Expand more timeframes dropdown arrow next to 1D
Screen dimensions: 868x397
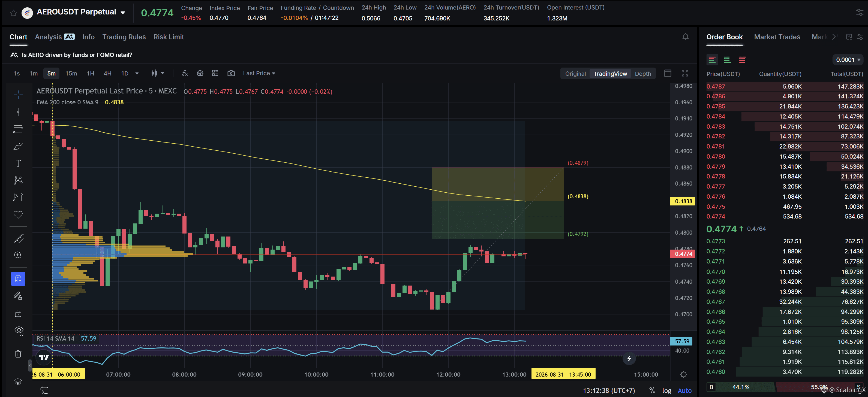point(137,73)
